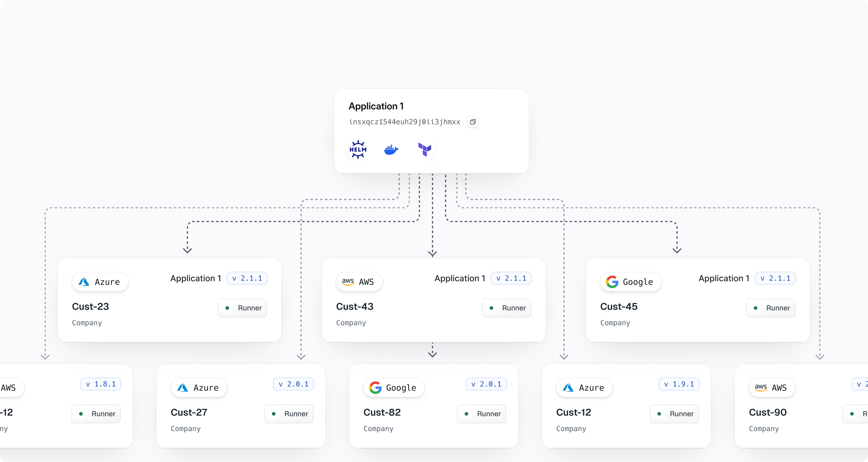Image resolution: width=868 pixels, height=462 pixels.
Task: Click the Azure badge on Cust-27
Action: point(199,388)
